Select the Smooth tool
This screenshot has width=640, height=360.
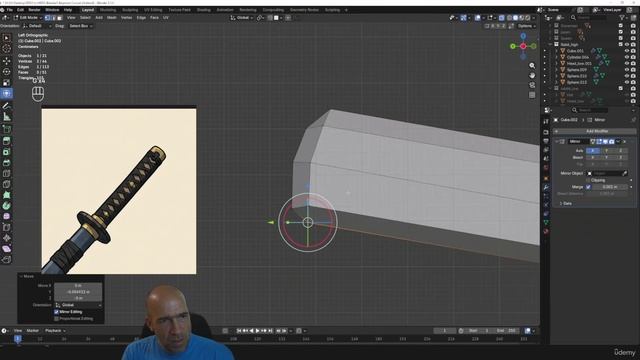coord(7,216)
